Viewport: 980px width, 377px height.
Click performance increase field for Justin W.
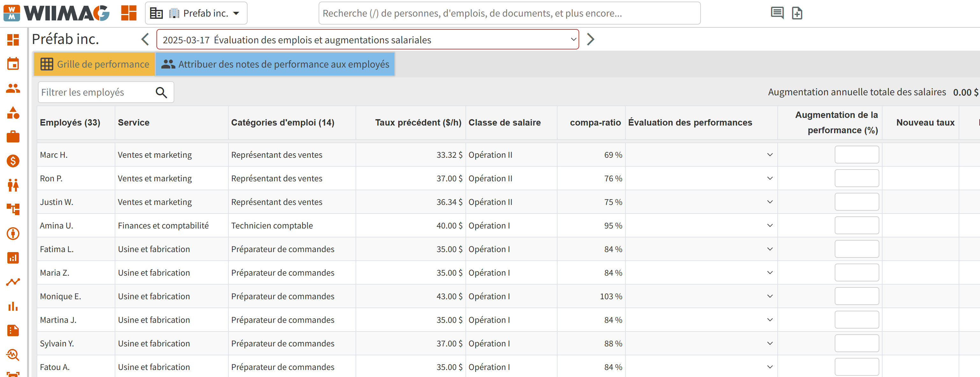(857, 202)
